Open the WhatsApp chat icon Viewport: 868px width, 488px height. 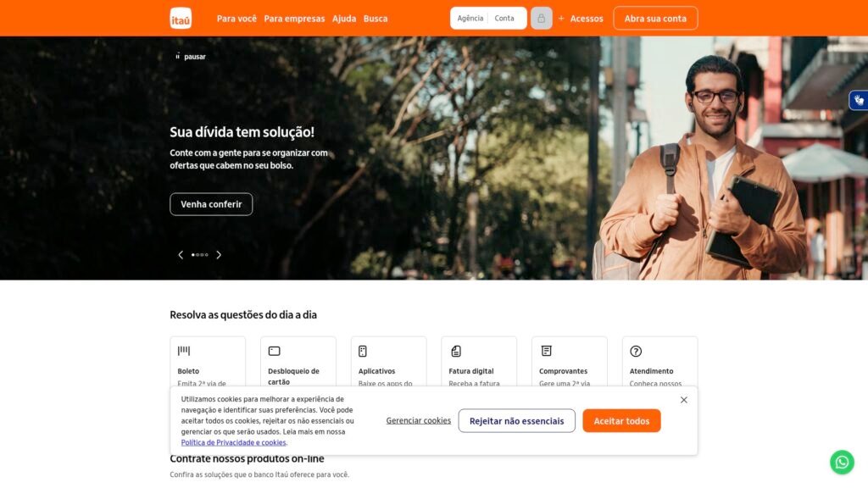point(842,462)
